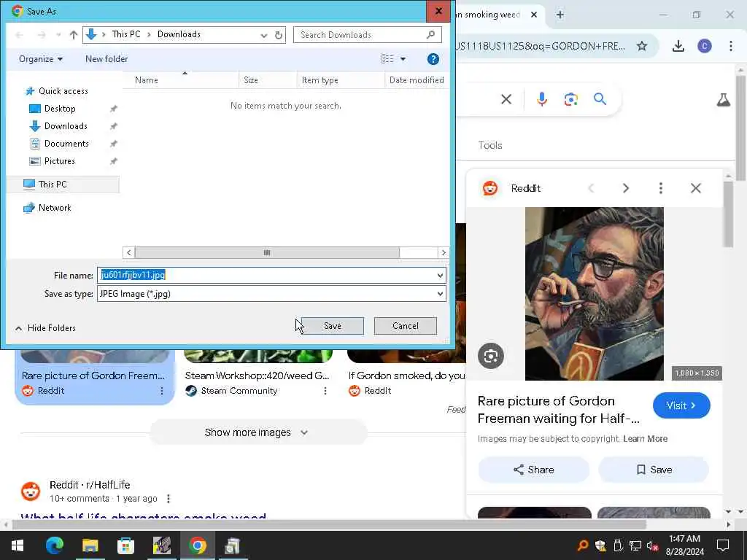Viewport: 747px width, 560px height.
Task: Click the Search Downloads field
Action: [x=368, y=35]
